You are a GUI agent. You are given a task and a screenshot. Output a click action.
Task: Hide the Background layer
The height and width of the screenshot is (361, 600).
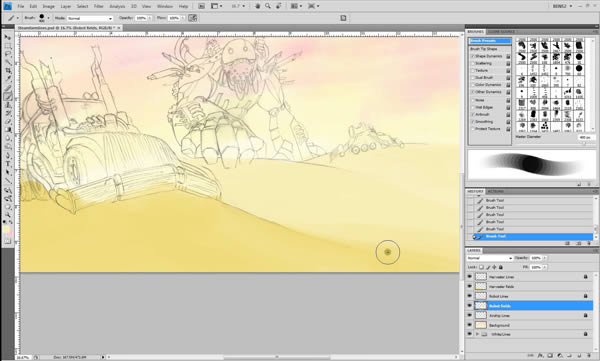tap(470, 325)
